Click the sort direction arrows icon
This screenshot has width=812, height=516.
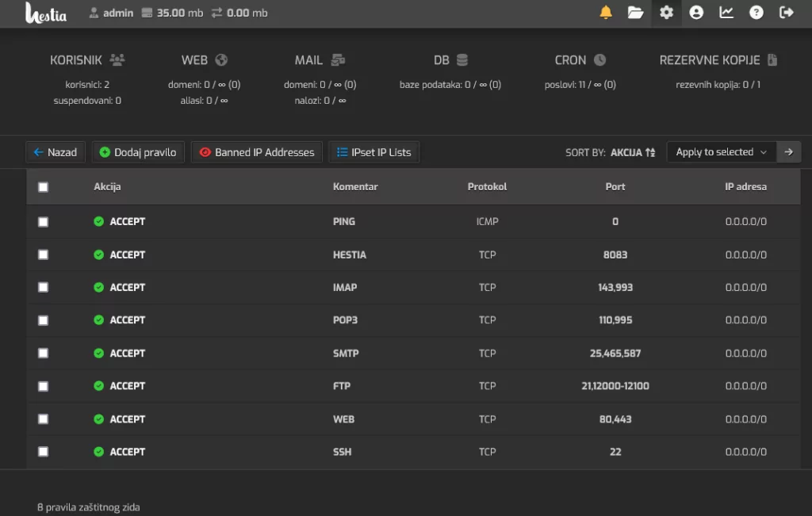[x=650, y=153]
